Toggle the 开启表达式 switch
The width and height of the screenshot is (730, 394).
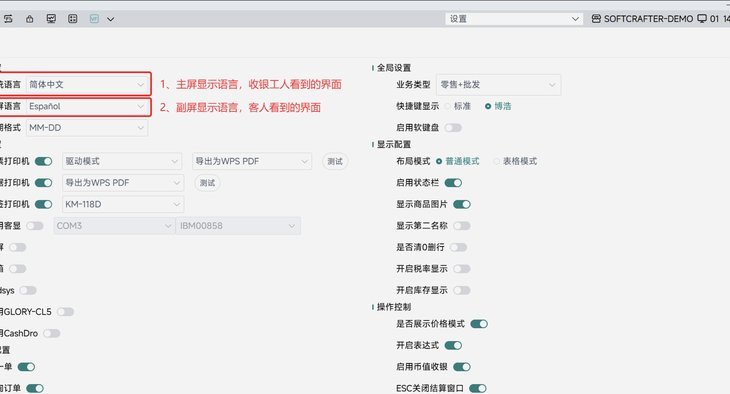453,346
